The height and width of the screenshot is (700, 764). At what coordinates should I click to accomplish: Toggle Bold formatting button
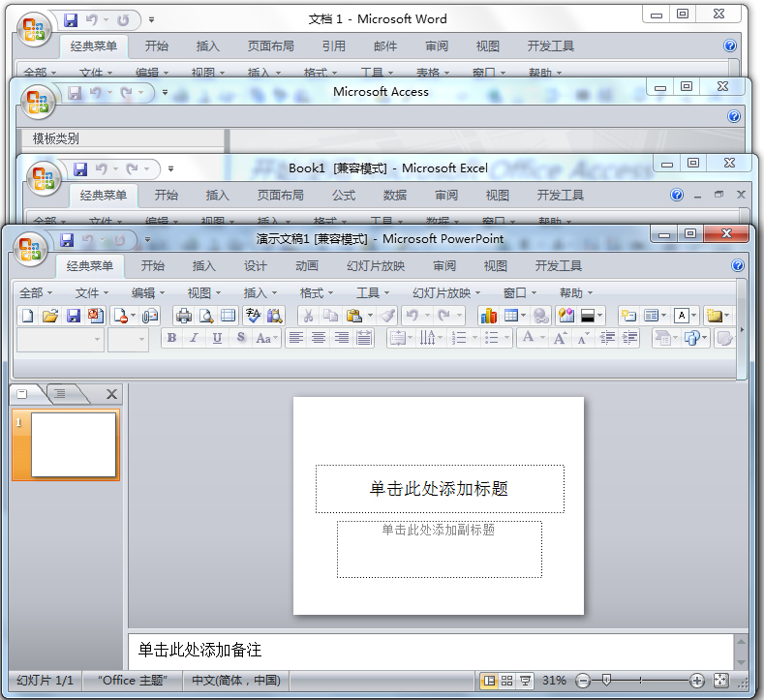tap(171, 338)
